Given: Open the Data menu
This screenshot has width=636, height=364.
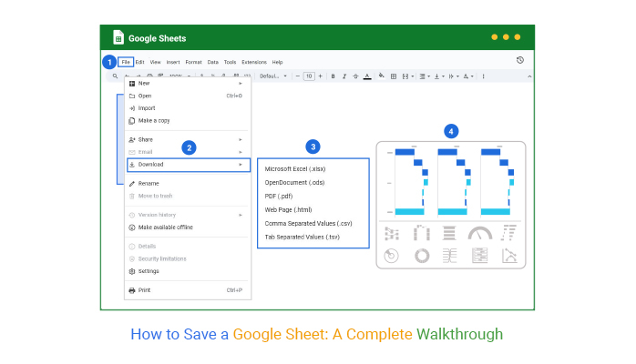Looking at the screenshot, I should (213, 62).
